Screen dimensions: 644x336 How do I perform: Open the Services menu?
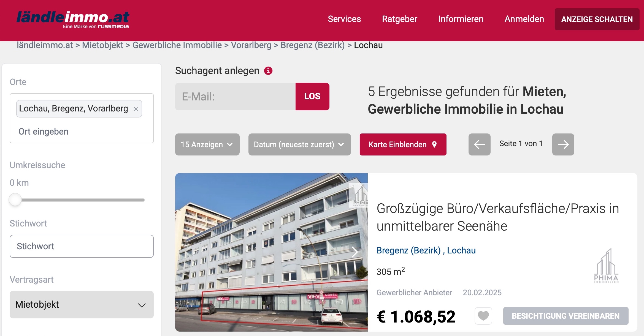(x=344, y=19)
